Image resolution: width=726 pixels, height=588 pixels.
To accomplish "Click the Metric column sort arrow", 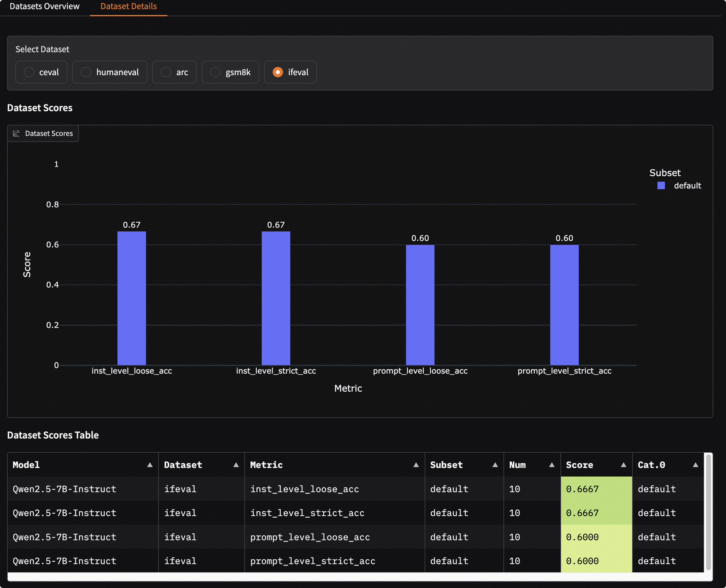I will (x=416, y=465).
